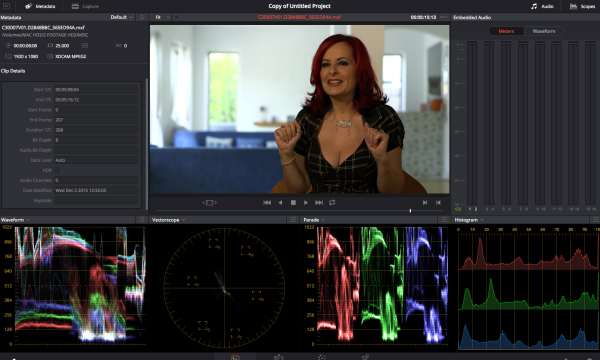
Task: Open the Capture panel
Action: pos(85,6)
